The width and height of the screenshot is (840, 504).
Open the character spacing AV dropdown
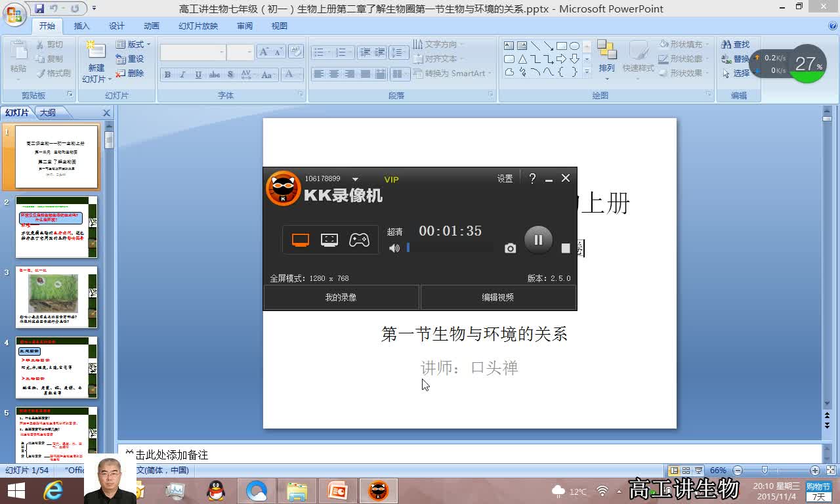tap(247, 75)
